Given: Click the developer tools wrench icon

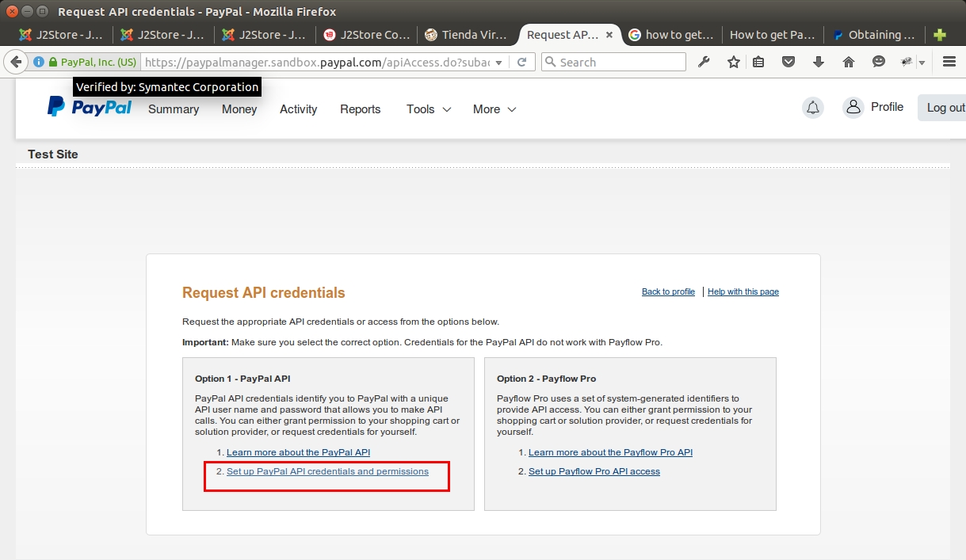Looking at the screenshot, I should click(704, 62).
